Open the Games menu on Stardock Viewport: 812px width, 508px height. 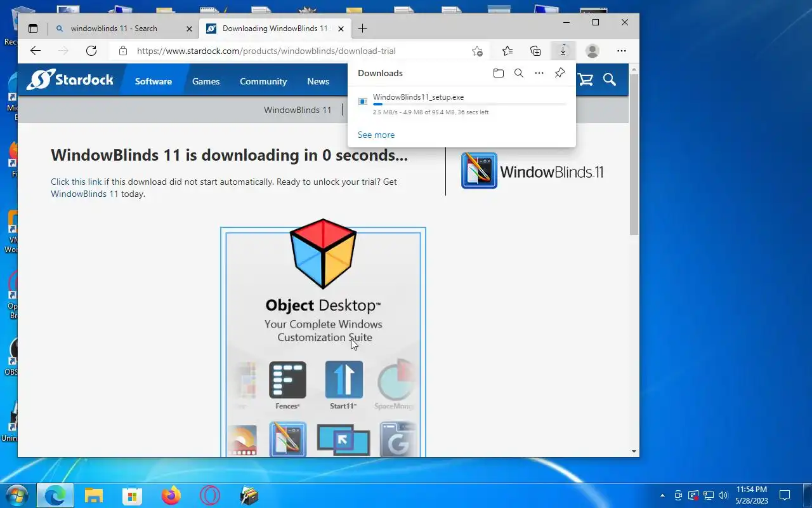(x=206, y=81)
